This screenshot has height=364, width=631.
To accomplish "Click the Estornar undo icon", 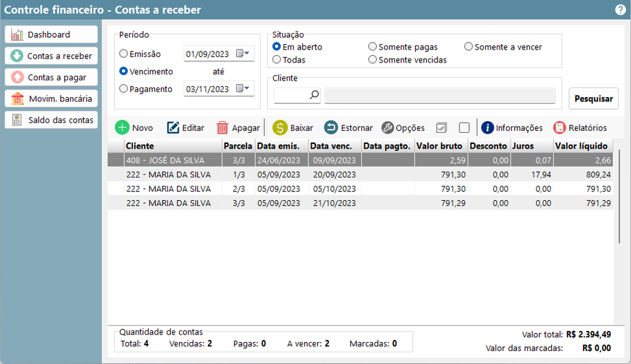I will [x=331, y=128].
